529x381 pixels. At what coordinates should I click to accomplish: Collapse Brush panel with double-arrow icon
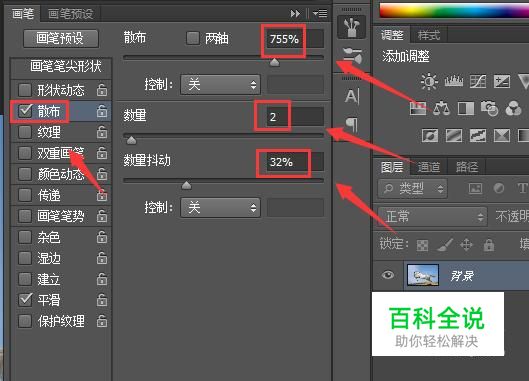click(295, 14)
